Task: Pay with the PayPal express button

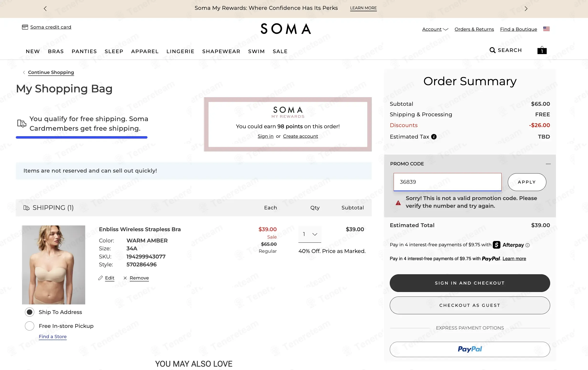Action: [469, 349]
